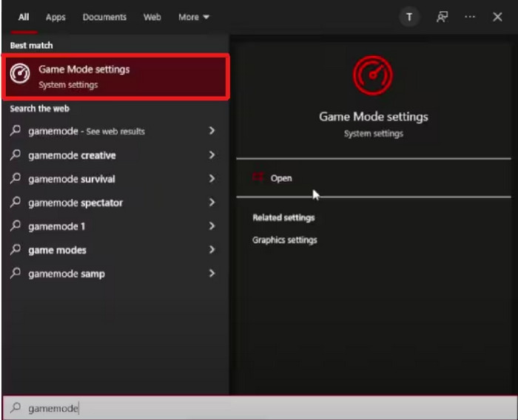The width and height of the screenshot is (518, 420).
Task: Expand the gamemode spectator chevron
Action: tap(212, 202)
